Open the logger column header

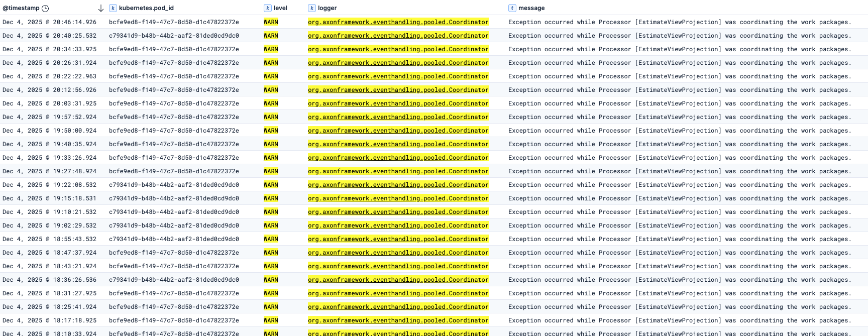(327, 8)
